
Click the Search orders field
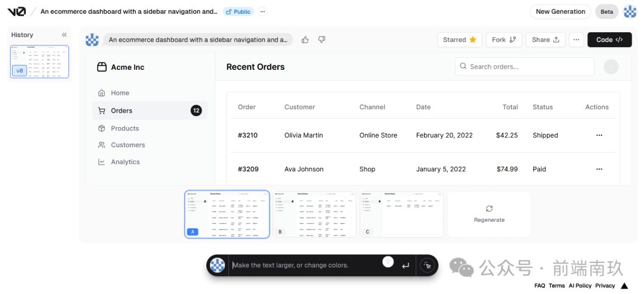coord(525,67)
